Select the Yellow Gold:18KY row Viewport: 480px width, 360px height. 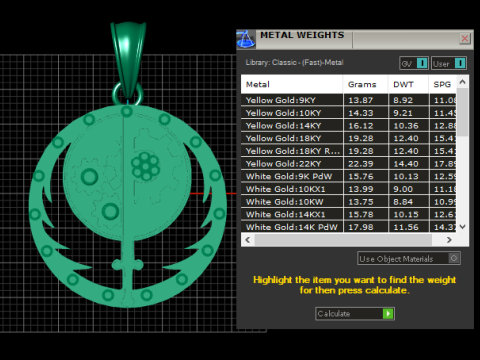(x=349, y=138)
